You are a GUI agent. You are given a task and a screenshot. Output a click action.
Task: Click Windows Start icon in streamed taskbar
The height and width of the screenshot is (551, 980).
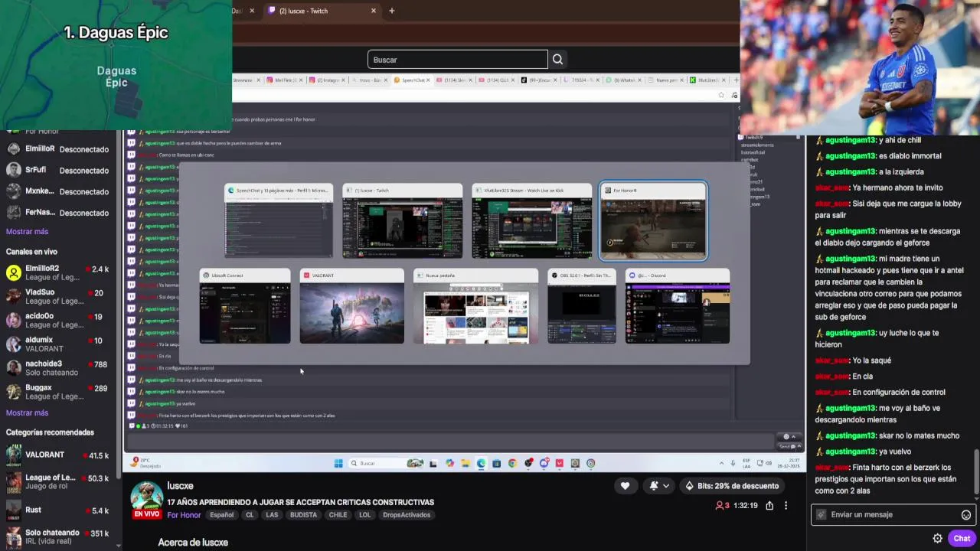338,463
